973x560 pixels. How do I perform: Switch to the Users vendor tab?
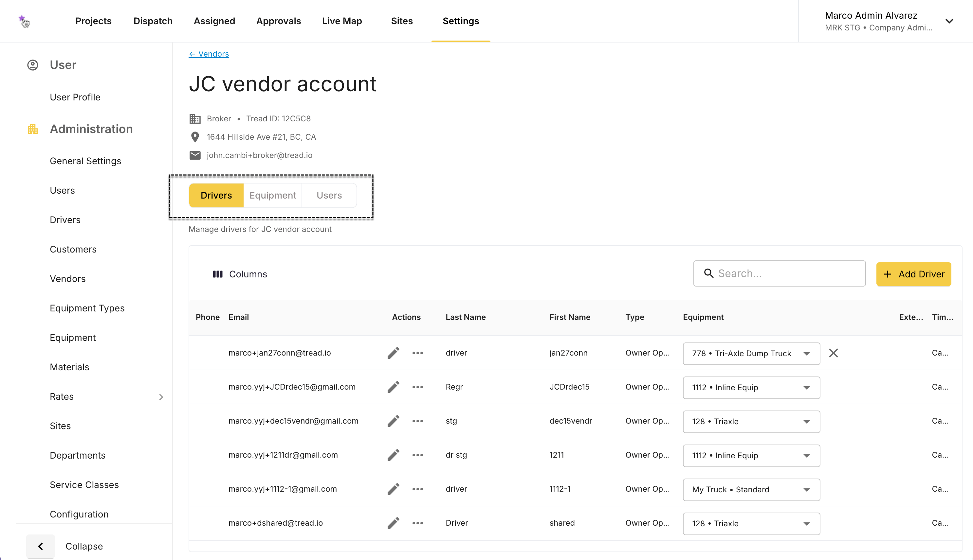tap(329, 195)
